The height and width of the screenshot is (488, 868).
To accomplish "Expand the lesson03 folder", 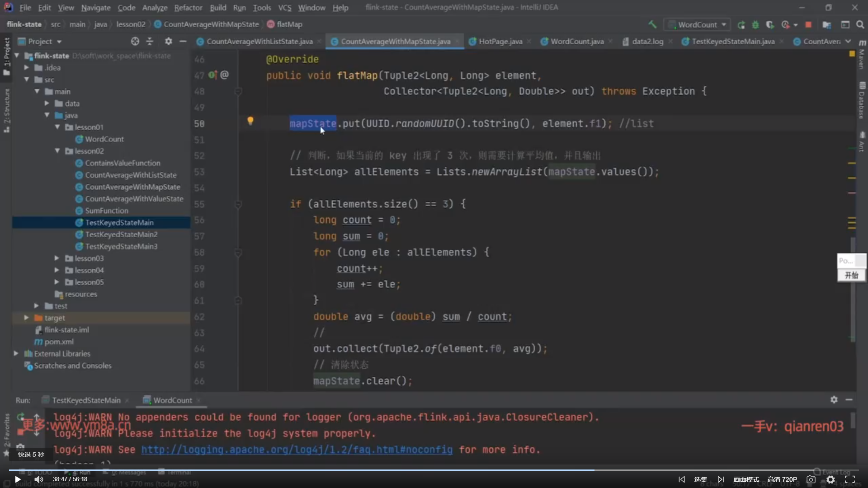I will [x=57, y=258].
